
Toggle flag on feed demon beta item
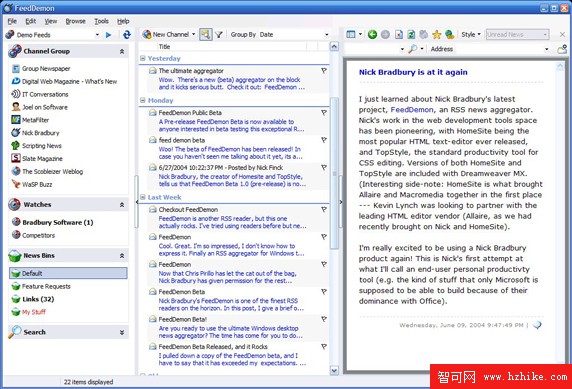[x=324, y=140]
